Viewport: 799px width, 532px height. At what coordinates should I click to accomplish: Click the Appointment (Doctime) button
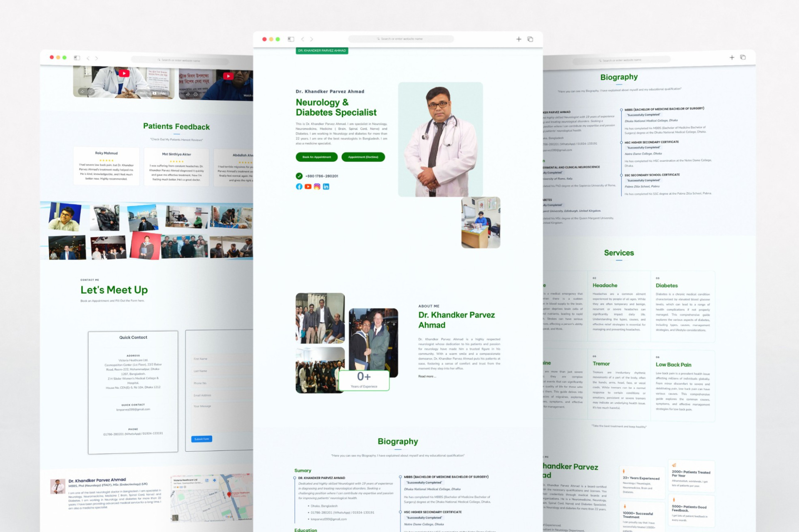[363, 157]
